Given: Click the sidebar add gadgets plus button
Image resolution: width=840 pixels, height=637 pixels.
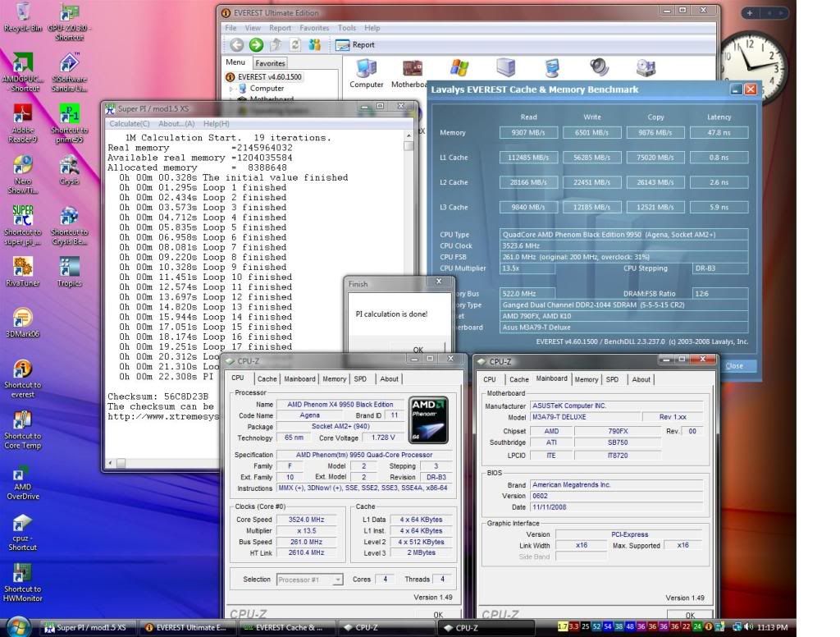Looking at the screenshot, I should click(x=750, y=13).
